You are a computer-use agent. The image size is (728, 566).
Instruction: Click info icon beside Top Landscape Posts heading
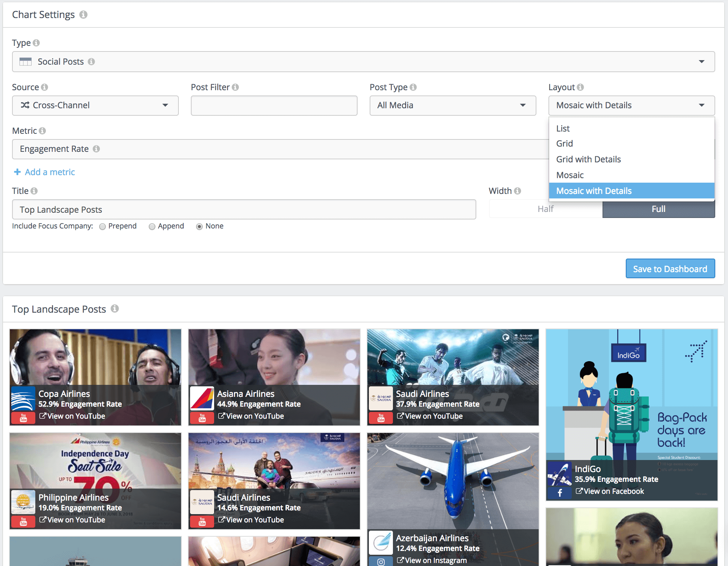click(115, 309)
